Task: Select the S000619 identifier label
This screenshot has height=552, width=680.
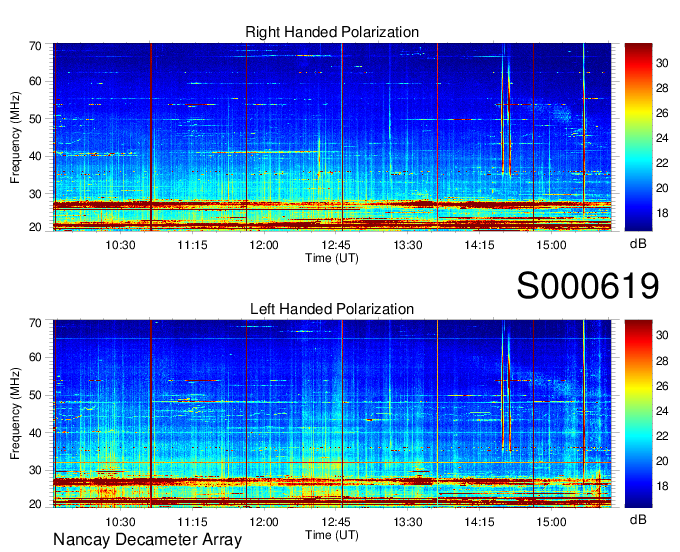Action: (x=588, y=286)
